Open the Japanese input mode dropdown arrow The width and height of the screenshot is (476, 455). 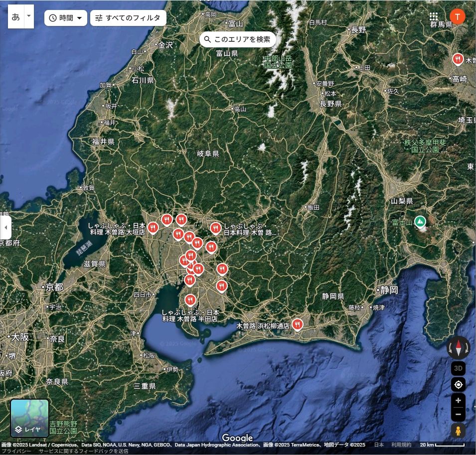pyautogui.click(x=29, y=16)
